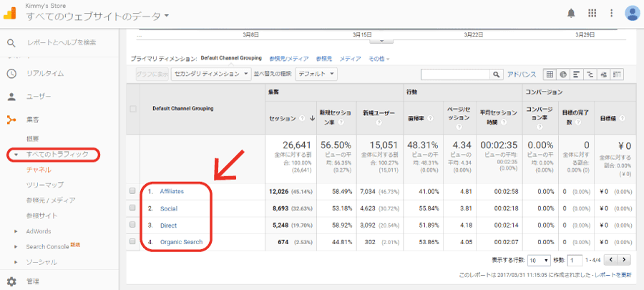644x290 pixels.
Task: Collapse the chart panel with the arrow tab
Action: click(381, 41)
